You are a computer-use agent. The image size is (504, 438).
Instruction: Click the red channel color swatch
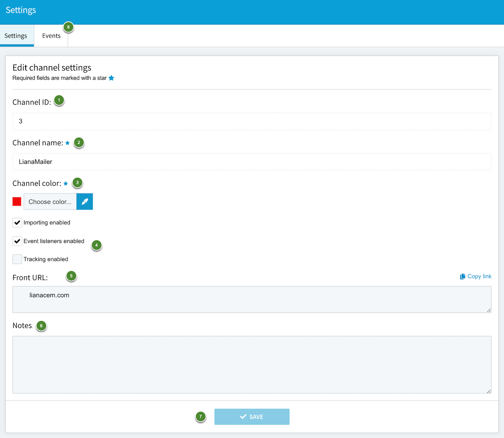pos(17,201)
